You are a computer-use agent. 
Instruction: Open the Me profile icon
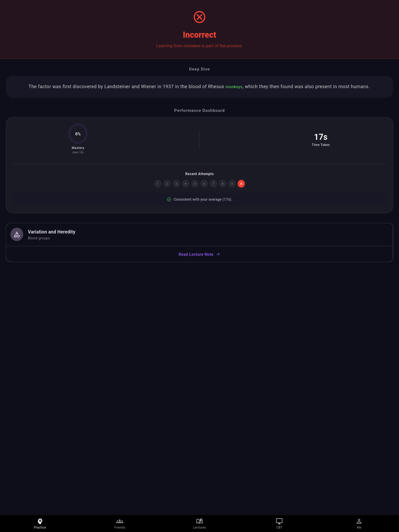[x=359, y=521]
